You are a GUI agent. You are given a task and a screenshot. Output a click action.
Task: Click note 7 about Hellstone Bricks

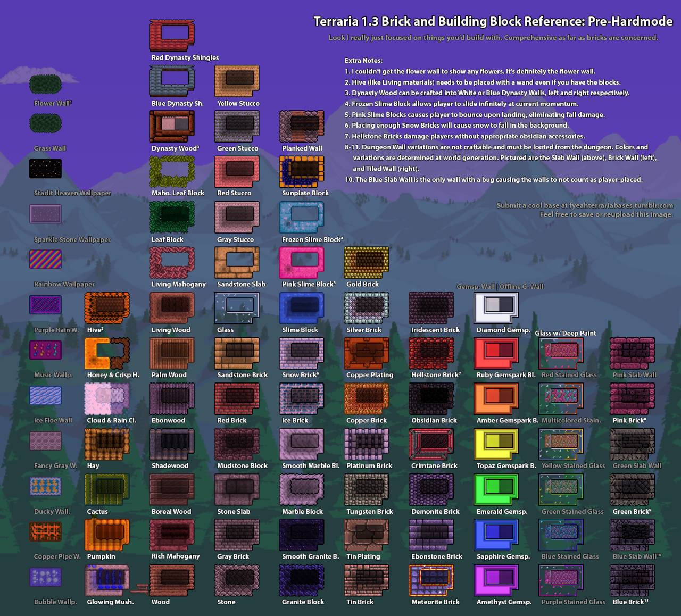[464, 136]
